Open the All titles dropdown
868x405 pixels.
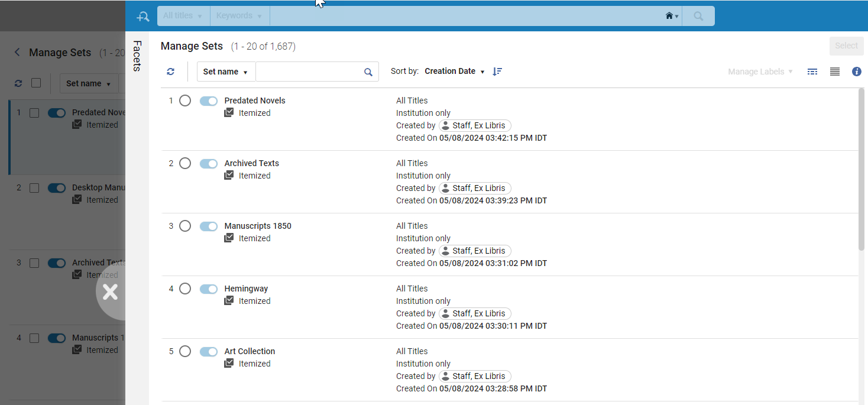pos(183,16)
